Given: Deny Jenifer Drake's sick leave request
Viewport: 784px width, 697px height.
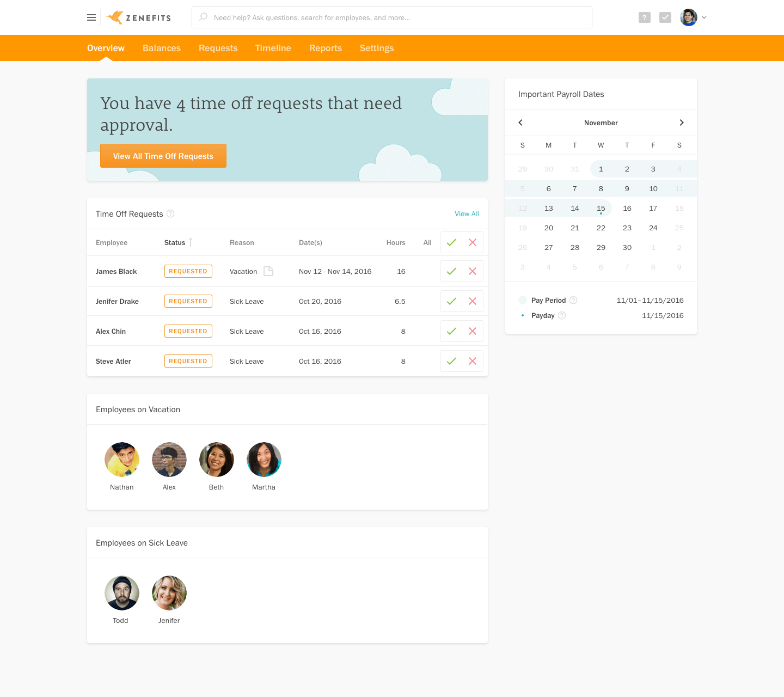Looking at the screenshot, I should [x=473, y=301].
